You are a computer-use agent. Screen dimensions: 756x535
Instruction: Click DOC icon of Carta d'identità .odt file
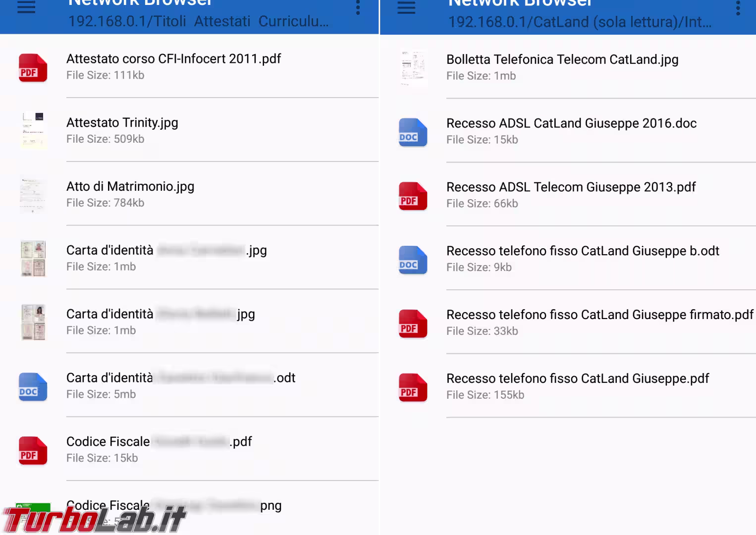click(x=33, y=387)
